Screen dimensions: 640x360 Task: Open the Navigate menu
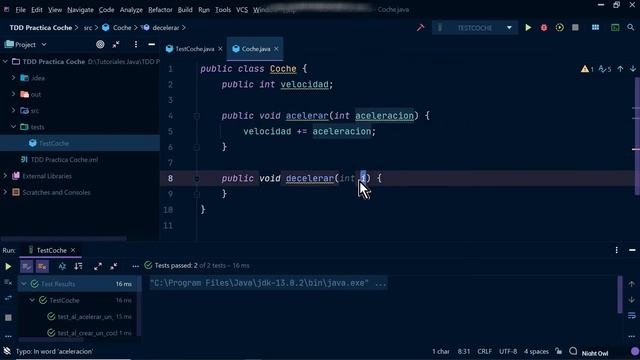pyautogui.click(x=80, y=9)
